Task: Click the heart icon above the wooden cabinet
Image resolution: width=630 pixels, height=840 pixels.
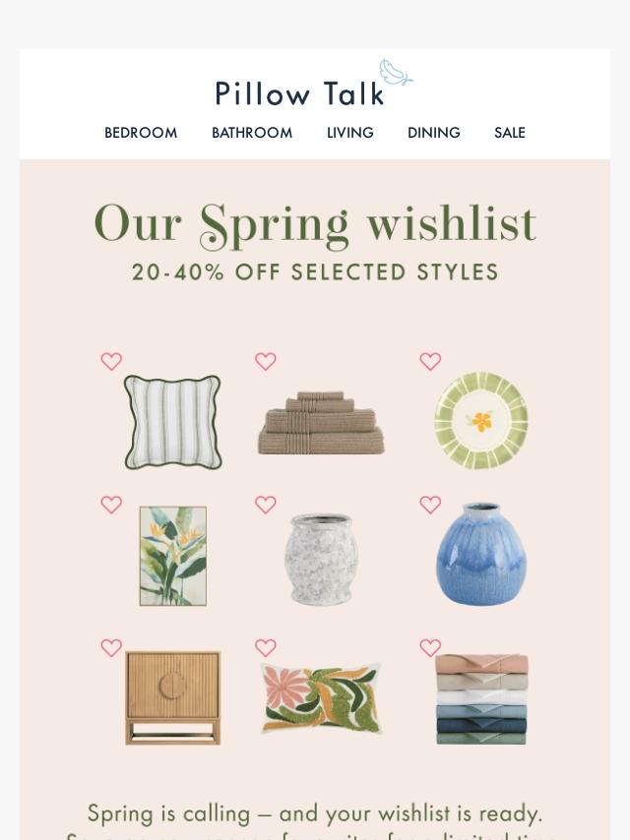Action: pyautogui.click(x=111, y=647)
